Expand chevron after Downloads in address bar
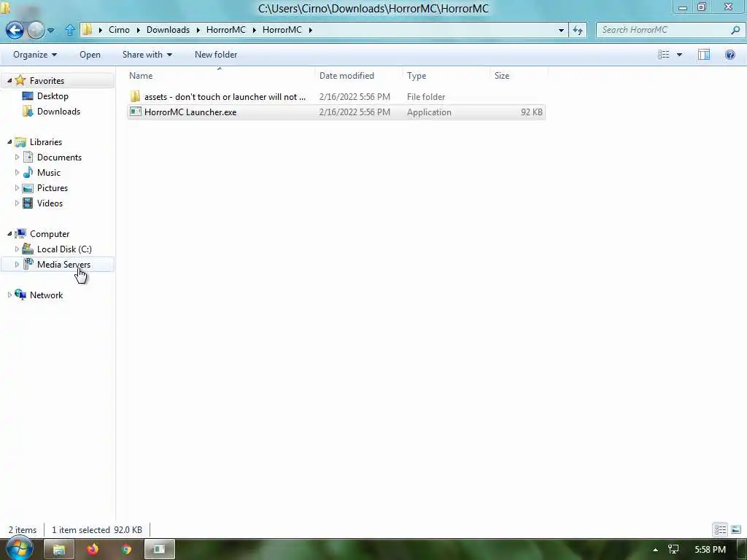 point(198,30)
